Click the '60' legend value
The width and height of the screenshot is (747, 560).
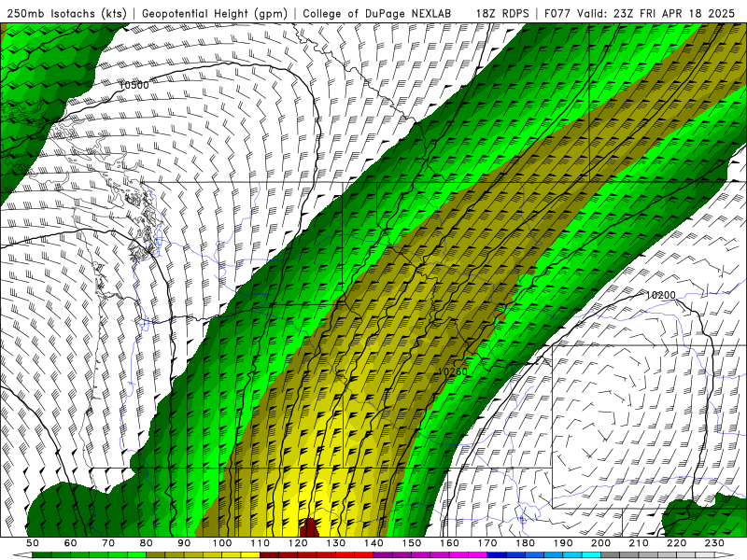pyautogui.click(x=71, y=543)
